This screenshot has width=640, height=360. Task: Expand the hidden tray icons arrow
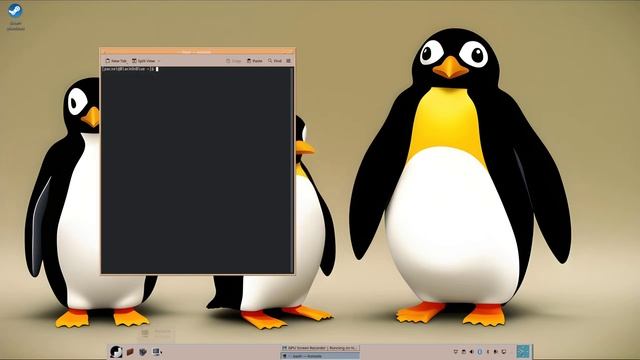click(x=488, y=351)
